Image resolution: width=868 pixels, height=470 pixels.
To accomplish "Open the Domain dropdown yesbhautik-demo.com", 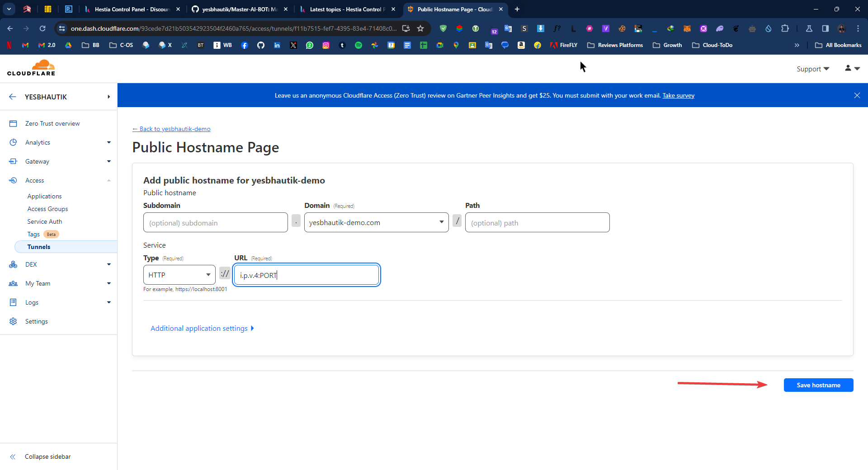I will pos(376,222).
